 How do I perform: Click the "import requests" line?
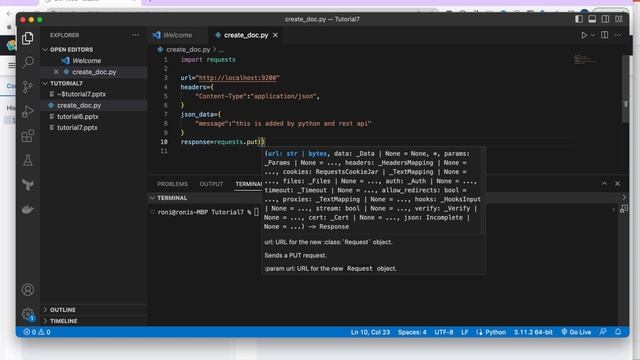(x=208, y=60)
